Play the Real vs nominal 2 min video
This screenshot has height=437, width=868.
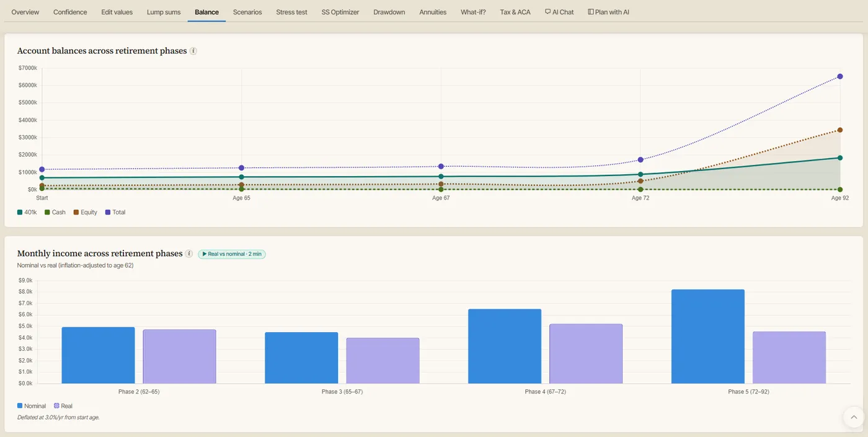point(232,254)
